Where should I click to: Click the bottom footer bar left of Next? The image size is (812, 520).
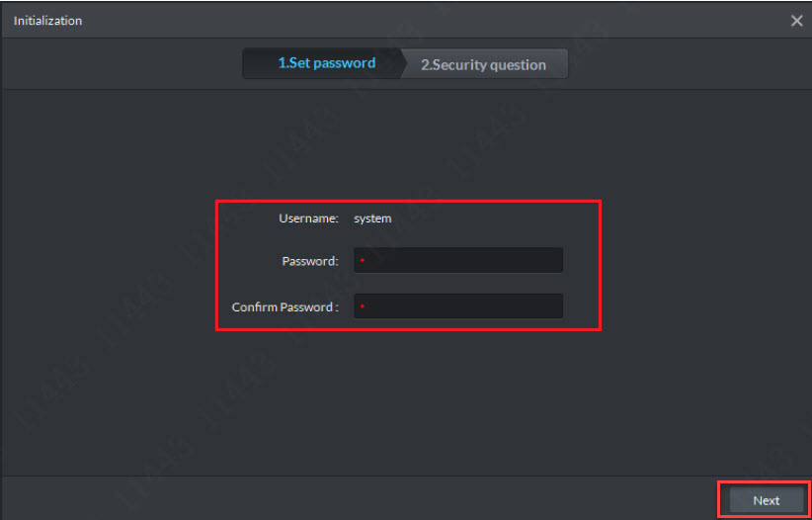tap(356, 499)
